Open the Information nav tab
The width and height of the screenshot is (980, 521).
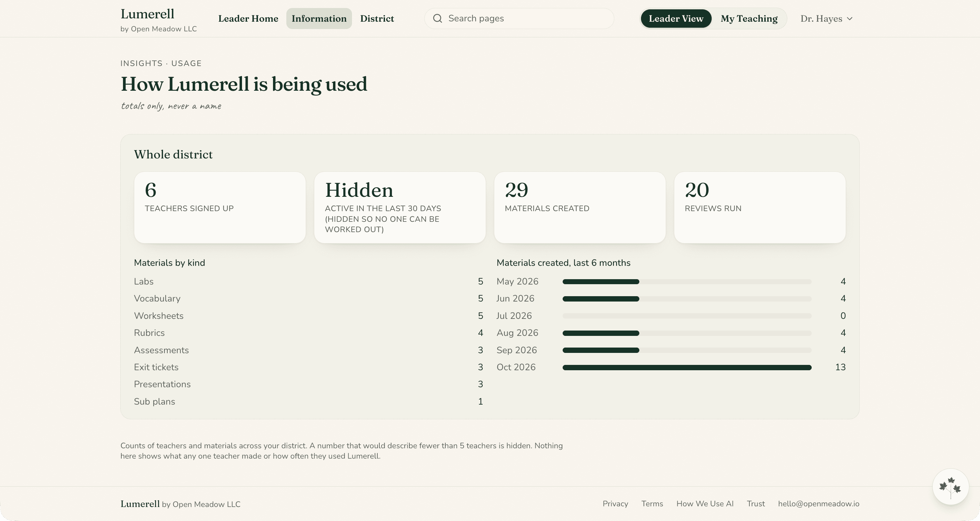(319, 18)
